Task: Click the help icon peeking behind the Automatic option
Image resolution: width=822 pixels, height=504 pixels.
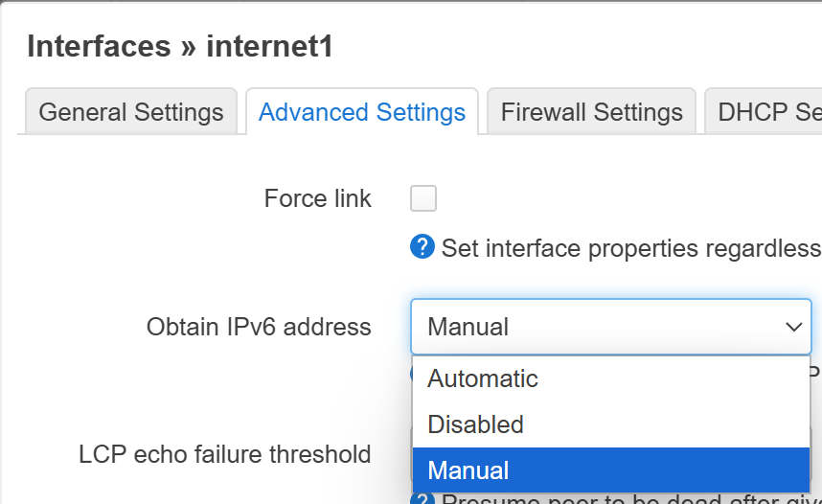Action: tap(414, 370)
